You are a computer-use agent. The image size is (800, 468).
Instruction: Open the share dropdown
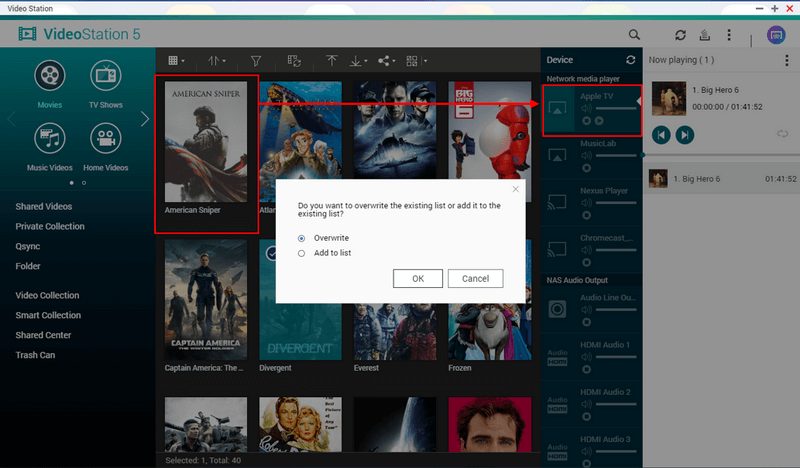click(386, 61)
